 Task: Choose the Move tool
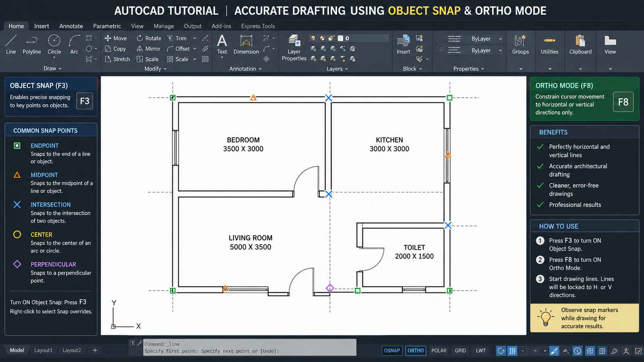[116, 38]
